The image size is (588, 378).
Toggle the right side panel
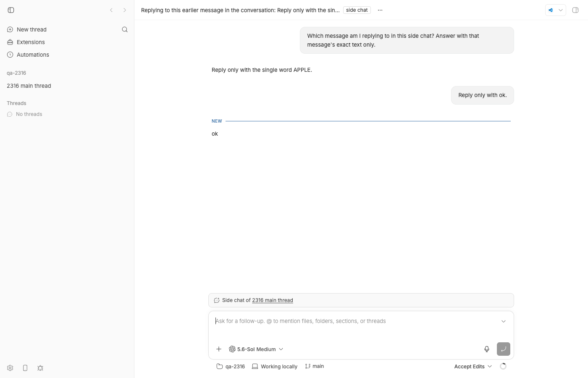575,10
